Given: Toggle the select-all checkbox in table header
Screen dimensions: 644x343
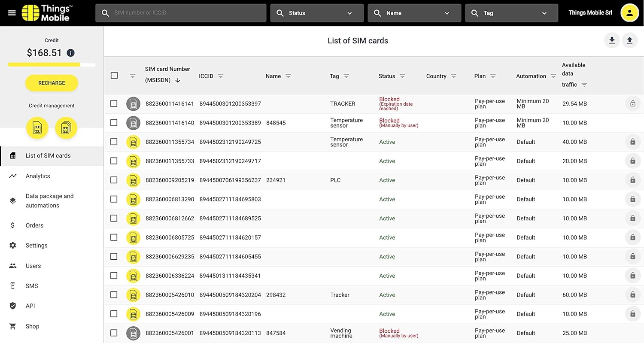Looking at the screenshot, I should (114, 76).
